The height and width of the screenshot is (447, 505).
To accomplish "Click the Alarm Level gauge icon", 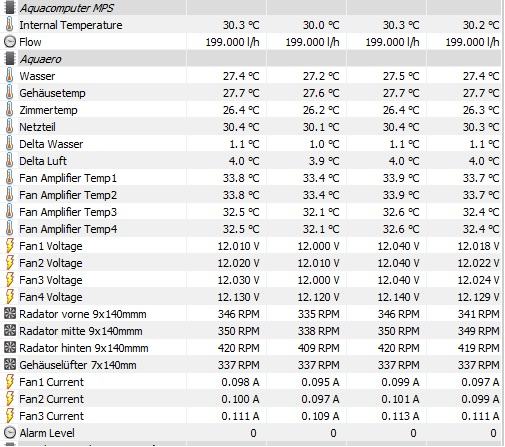I will click(x=10, y=433).
